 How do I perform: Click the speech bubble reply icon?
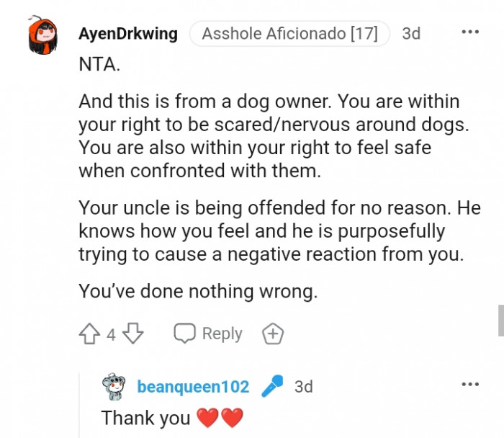[185, 334]
